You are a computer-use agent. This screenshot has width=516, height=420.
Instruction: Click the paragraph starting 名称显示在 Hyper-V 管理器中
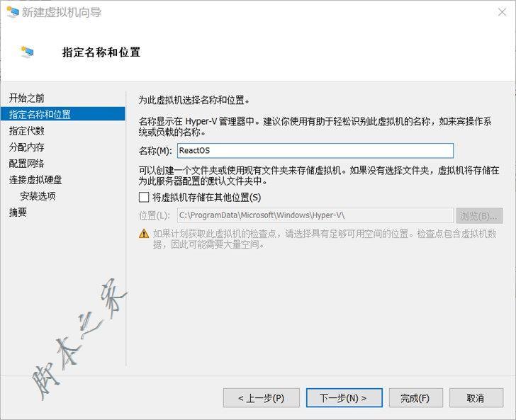tap(315, 127)
